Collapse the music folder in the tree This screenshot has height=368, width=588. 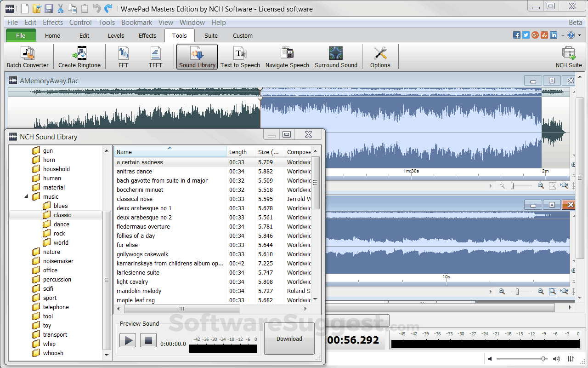tap(26, 197)
